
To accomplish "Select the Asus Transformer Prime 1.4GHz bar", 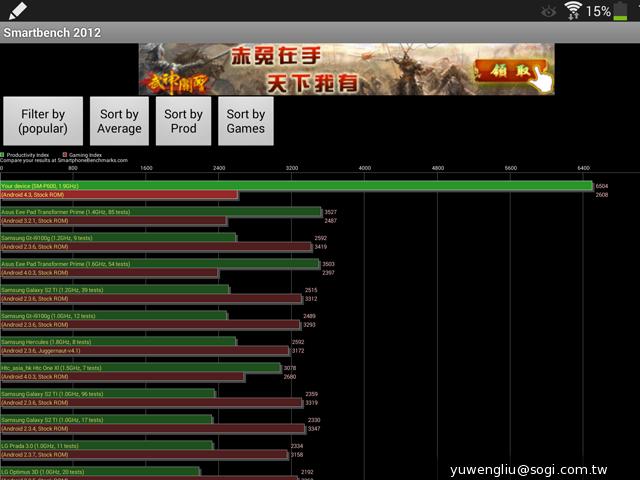I will coord(160,212).
